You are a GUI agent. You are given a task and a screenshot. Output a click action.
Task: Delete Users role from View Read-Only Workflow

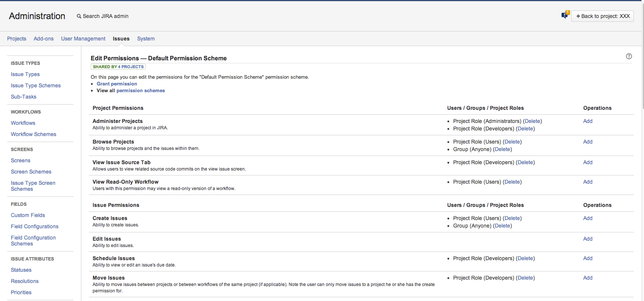tap(512, 182)
